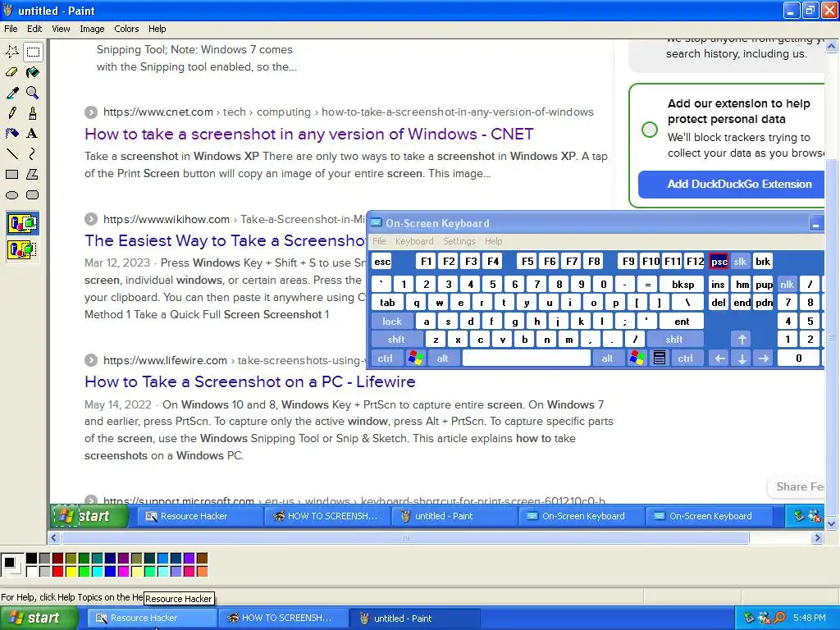Screen dimensions: 840x630
Task: Switch to HOW TO SCREENSH... in the live taskbar
Action: click(x=283, y=619)
